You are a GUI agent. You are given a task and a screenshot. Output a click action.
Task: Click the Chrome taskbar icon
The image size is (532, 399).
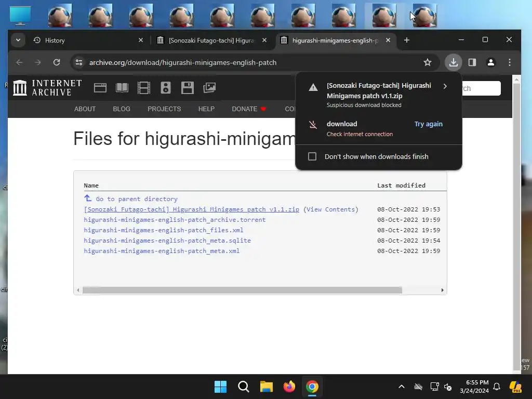pos(312,387)
